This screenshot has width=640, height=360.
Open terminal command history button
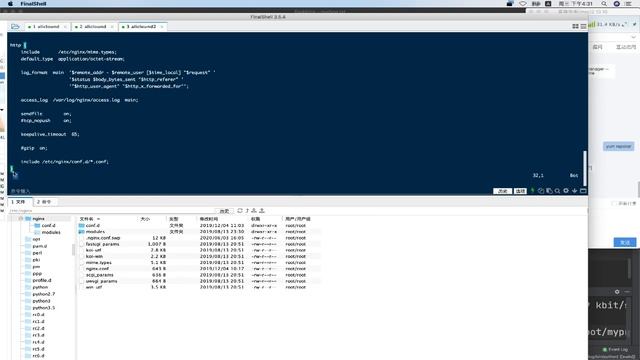point(502,191)
